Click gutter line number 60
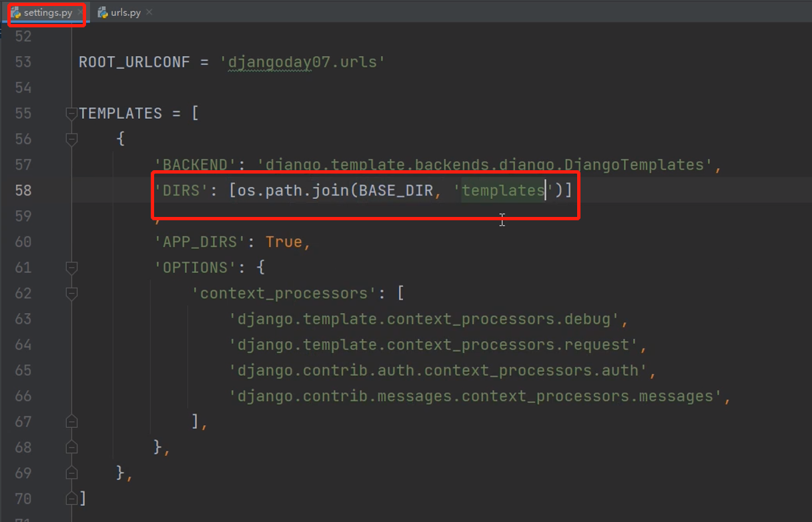This screenshot has width=812, height=522. 23,242
